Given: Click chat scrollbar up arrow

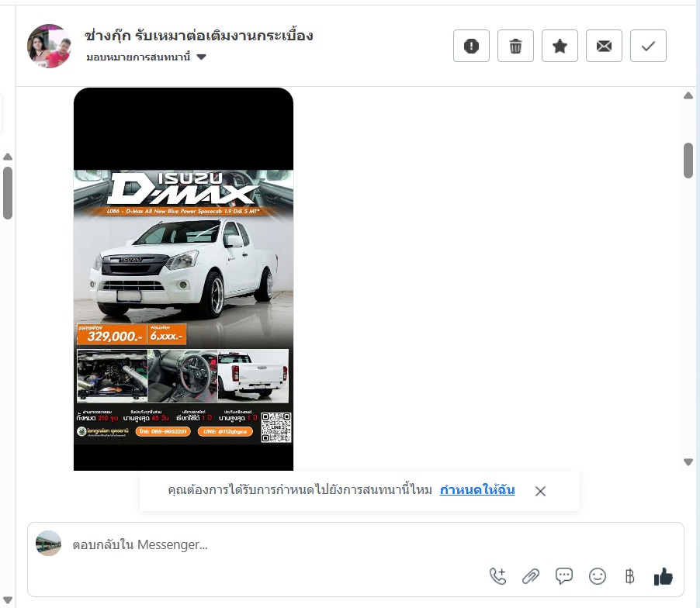Looking at the screenshot, I should 688,95.
